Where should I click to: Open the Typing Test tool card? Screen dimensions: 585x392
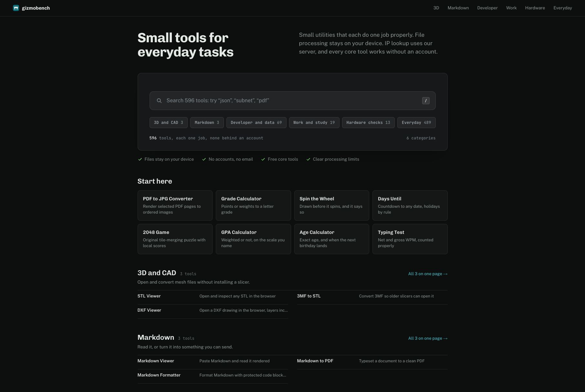pyautogui.click(x=410, y=239)
